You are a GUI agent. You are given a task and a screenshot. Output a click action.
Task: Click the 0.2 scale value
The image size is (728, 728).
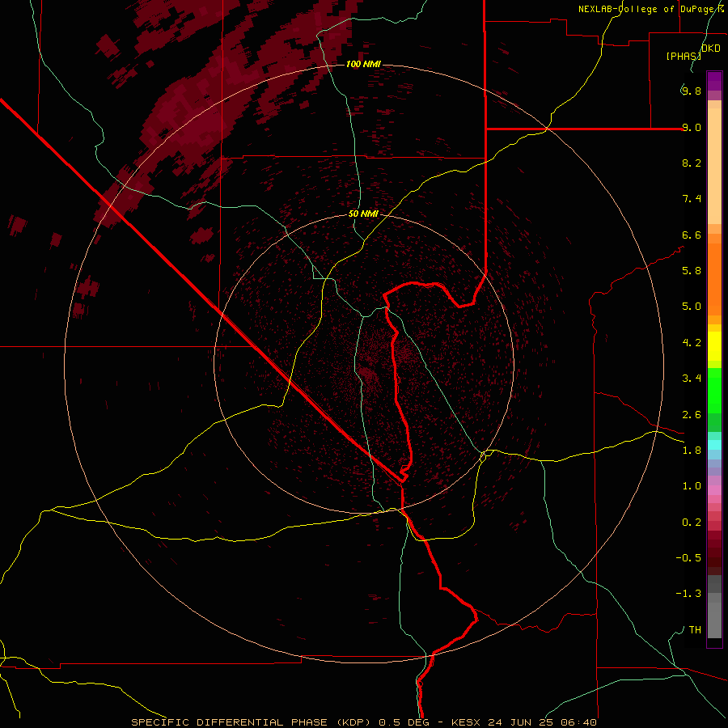click(692, 523)
